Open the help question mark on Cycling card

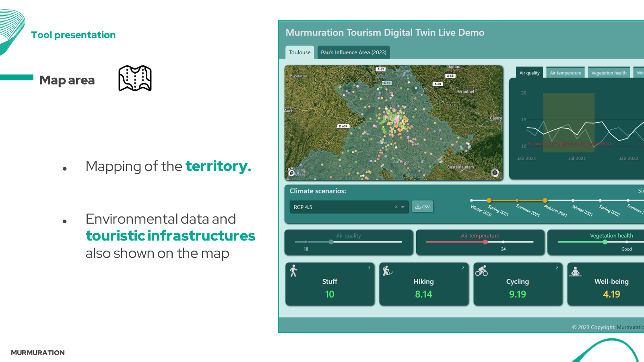point(557,269)
